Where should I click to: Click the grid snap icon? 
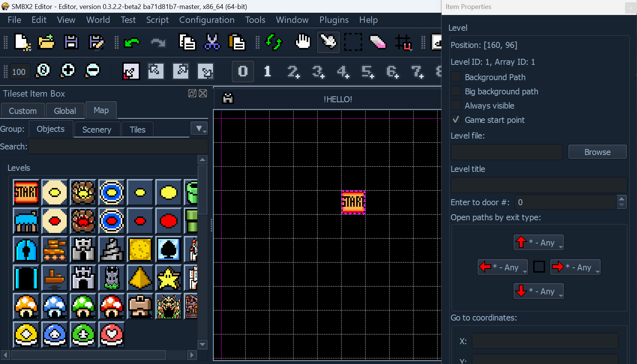403,42
